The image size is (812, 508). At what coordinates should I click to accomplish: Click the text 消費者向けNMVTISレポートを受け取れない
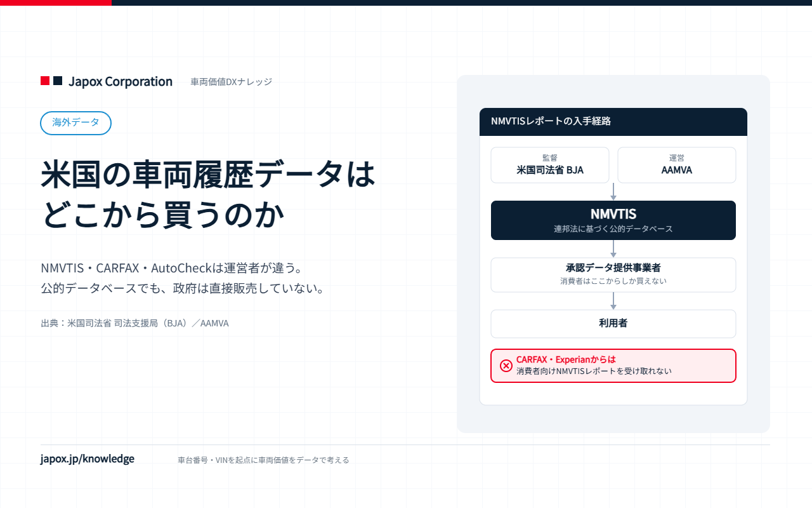pyautogui.click(x=594, y=371)
